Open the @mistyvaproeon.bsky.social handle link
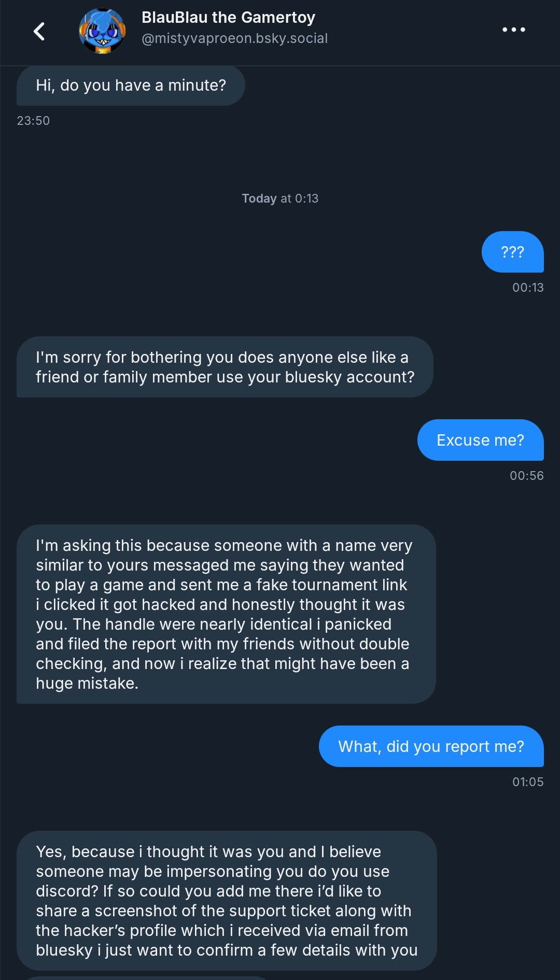560x980 pixels. point(234,39)
